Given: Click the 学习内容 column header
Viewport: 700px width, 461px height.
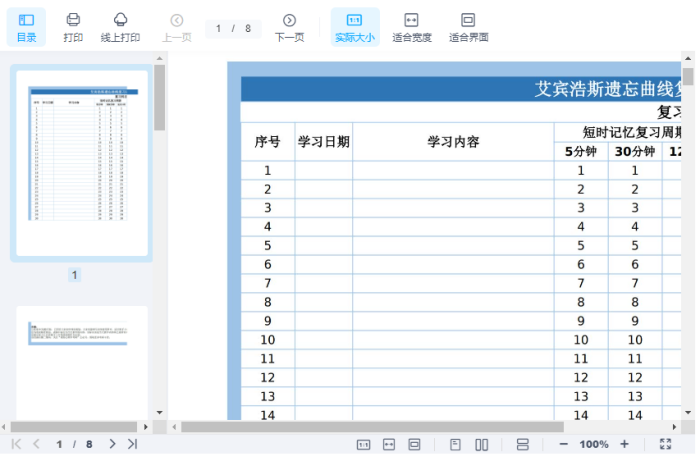Looking at the screenshot, I should tap(453, 142).
